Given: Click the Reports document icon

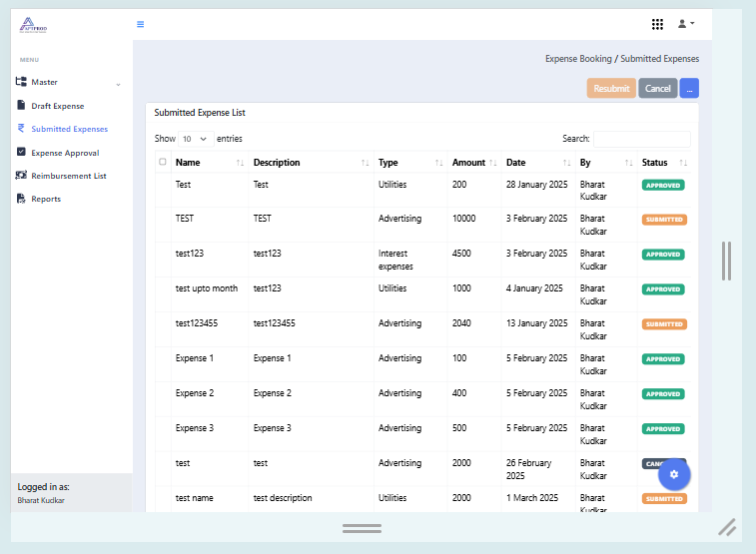Looking at the screenshot, I should (x=21, y=199).
